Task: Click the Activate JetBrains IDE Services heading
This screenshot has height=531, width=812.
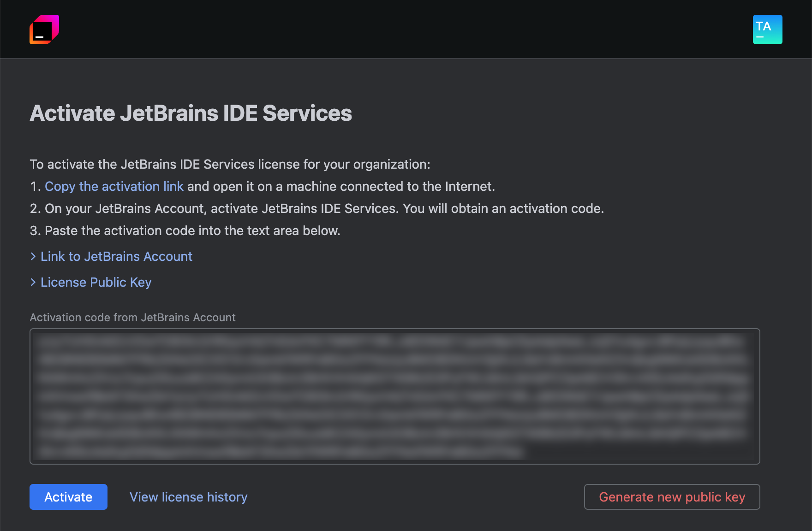Action: (x=191, y=112)
